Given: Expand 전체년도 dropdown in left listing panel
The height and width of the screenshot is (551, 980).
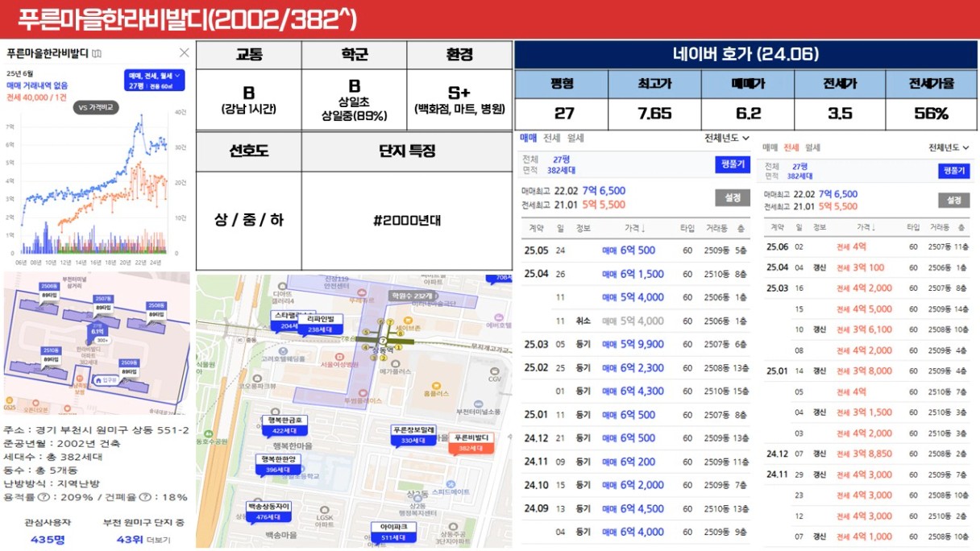Looking at the screenshot, I should (x=727, y=139).
